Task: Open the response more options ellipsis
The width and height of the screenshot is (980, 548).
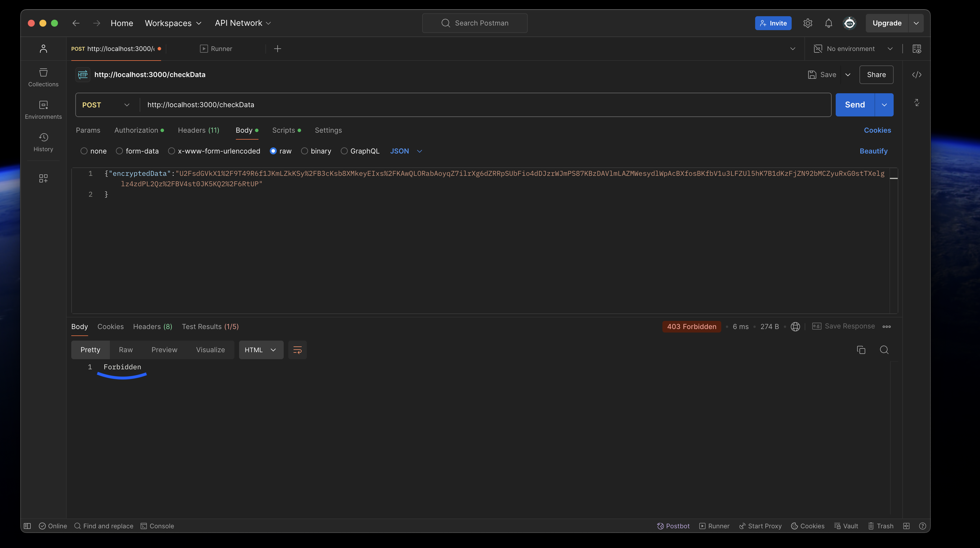Action: [x=887, y=327]
